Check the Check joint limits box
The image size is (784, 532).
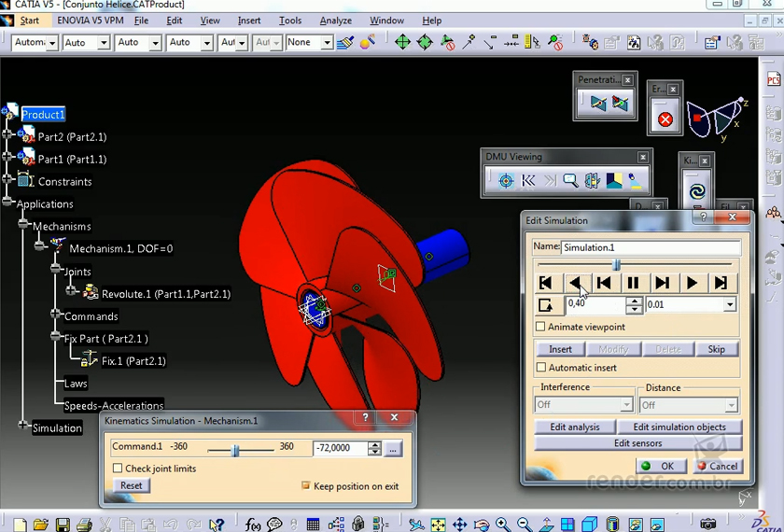point(118,469)
